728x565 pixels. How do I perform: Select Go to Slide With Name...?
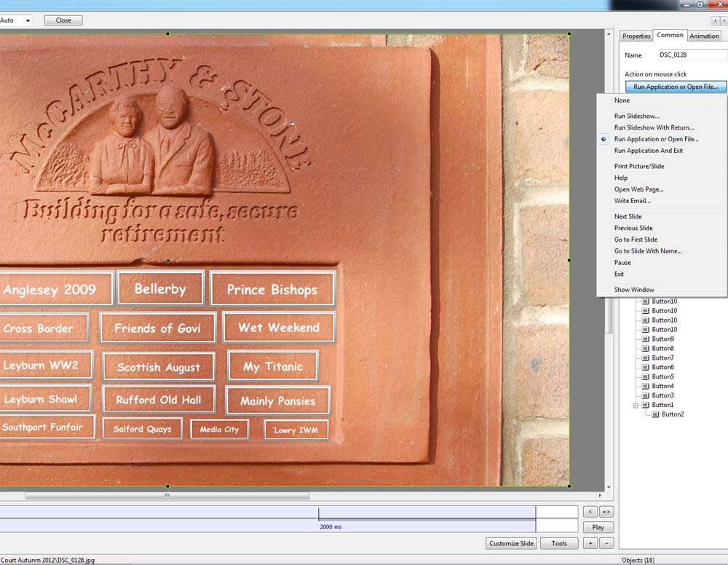648,251
